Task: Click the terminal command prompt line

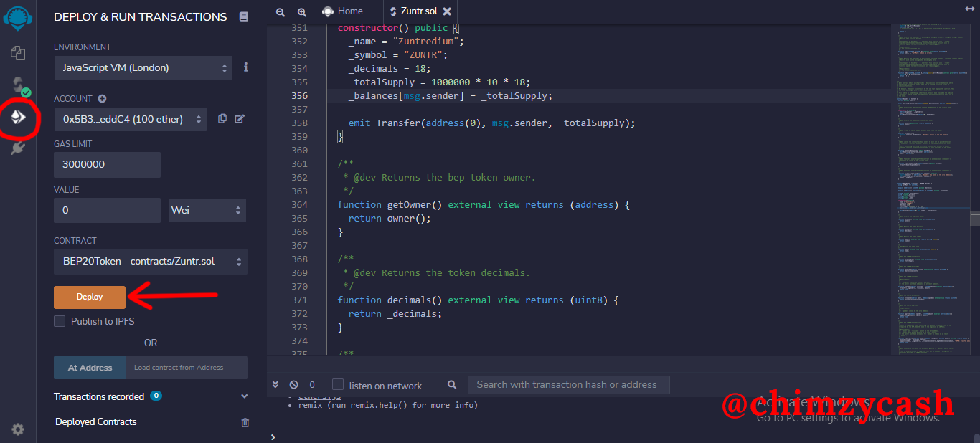Action: click(622, 436)
